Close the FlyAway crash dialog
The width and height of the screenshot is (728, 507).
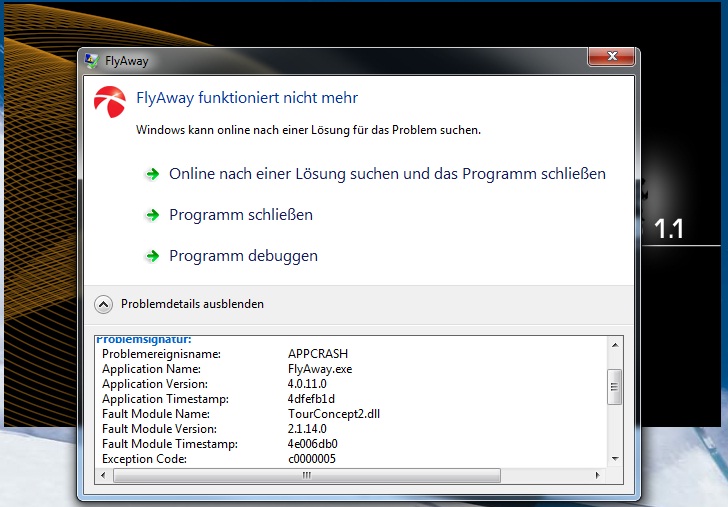611,56
